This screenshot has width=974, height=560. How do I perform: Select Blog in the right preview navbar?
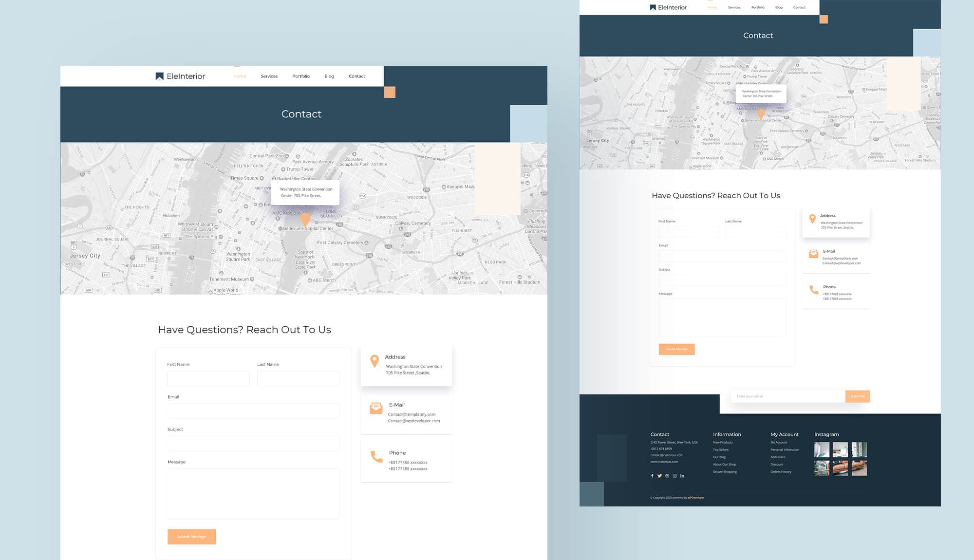tap(779, 8)
